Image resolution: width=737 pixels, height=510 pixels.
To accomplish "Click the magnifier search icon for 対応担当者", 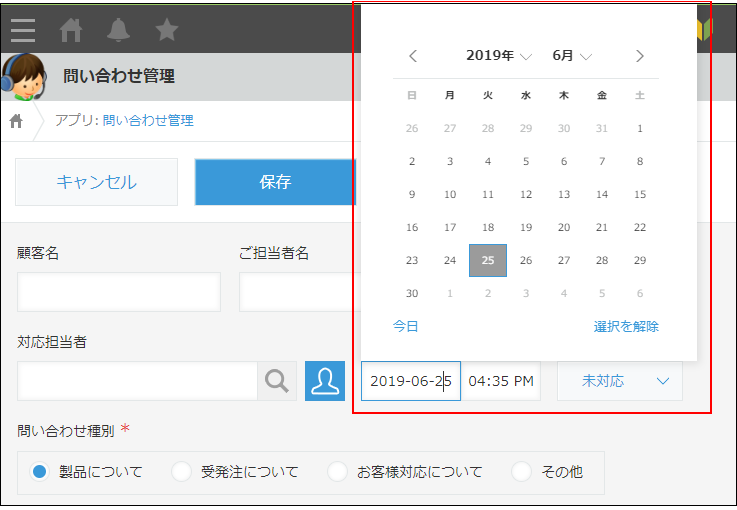I will coord(277,381).
